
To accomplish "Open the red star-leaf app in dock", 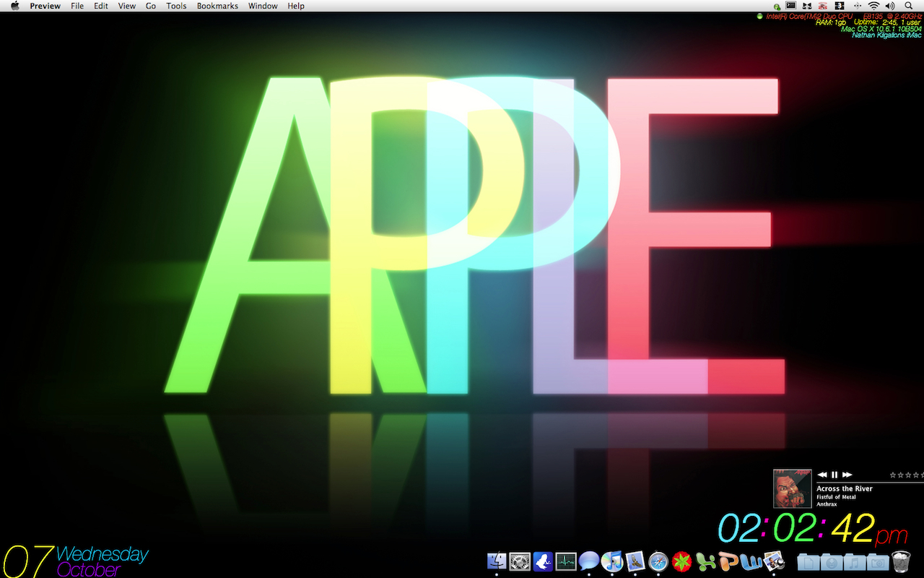I will point(681,561).
